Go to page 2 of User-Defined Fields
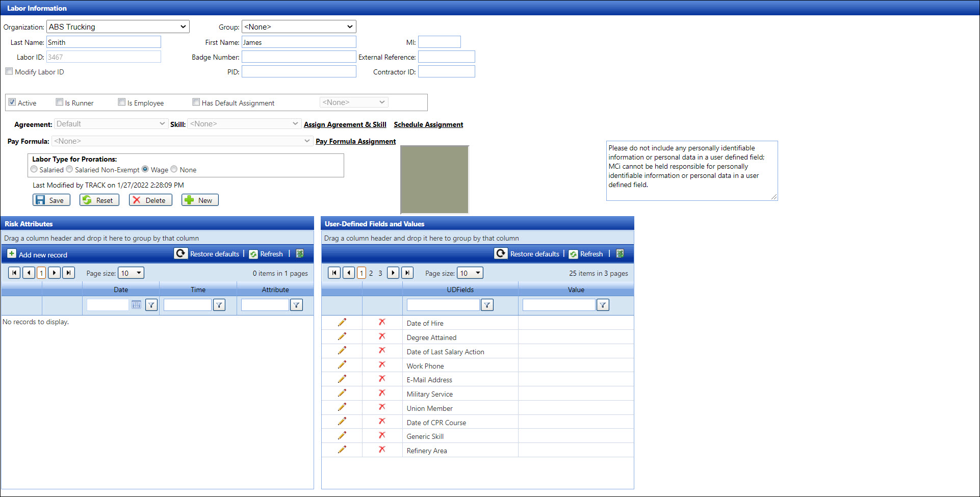 (371, 273)
